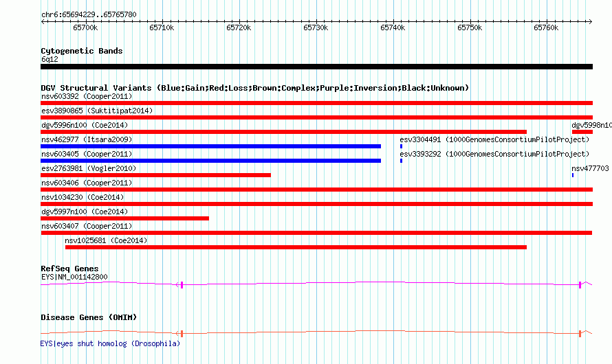This screenshot has height=364, width=612.
Task: Click the 65720k ruler tick label
Action: [239, 27]
